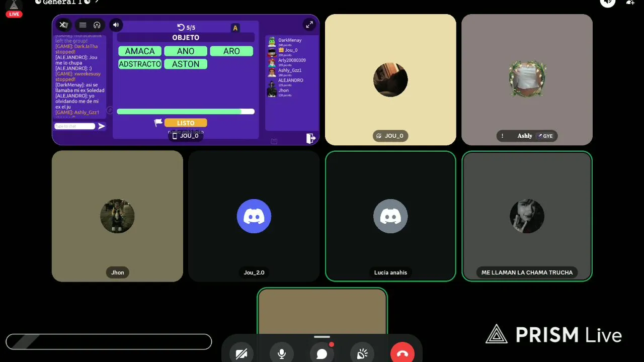Open Jhon participant avatar tile
The height and width of the screenshot is (362, 644).
coord(117,216)
